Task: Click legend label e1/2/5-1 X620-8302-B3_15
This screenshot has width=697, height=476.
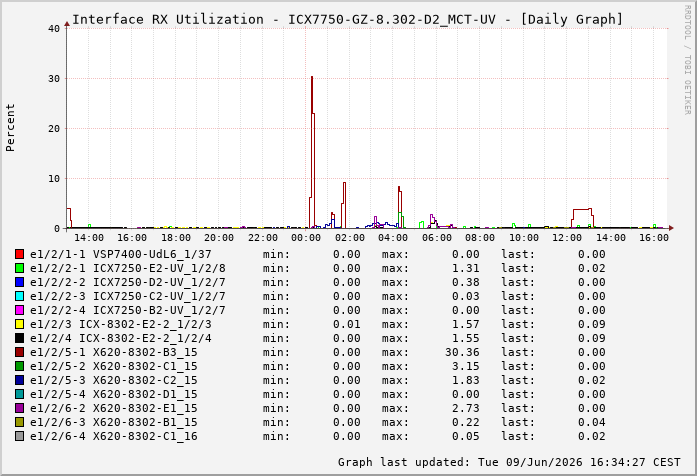Action: 114,352
